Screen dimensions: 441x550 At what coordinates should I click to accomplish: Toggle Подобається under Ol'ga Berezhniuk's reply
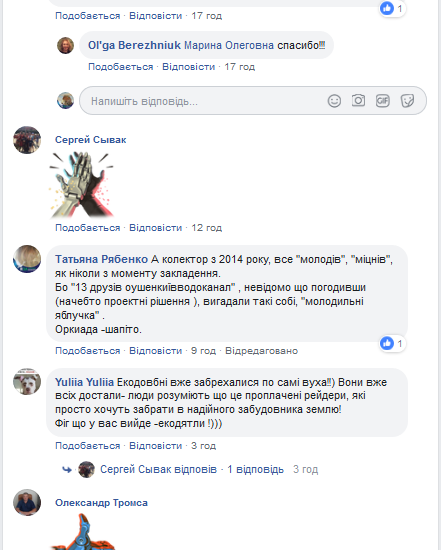[x=121, y=67]
